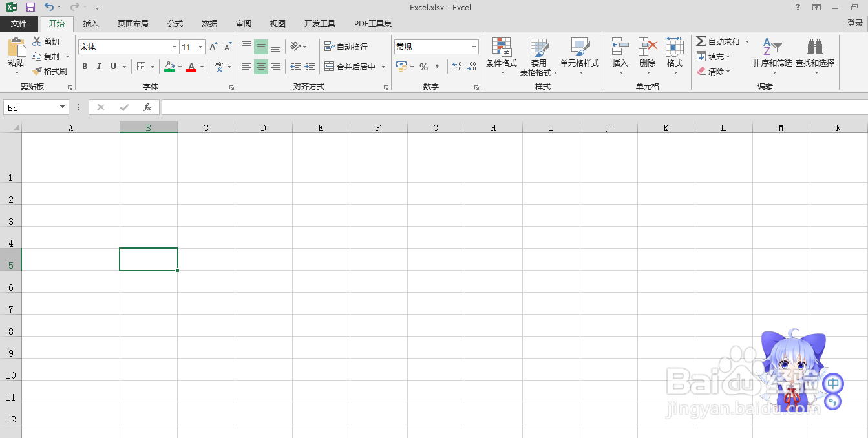Viewport: 868px width, 438px height.
Task: Open the 视图 ribbon tab
Action: pyautogui.click(x=277, y=23)
